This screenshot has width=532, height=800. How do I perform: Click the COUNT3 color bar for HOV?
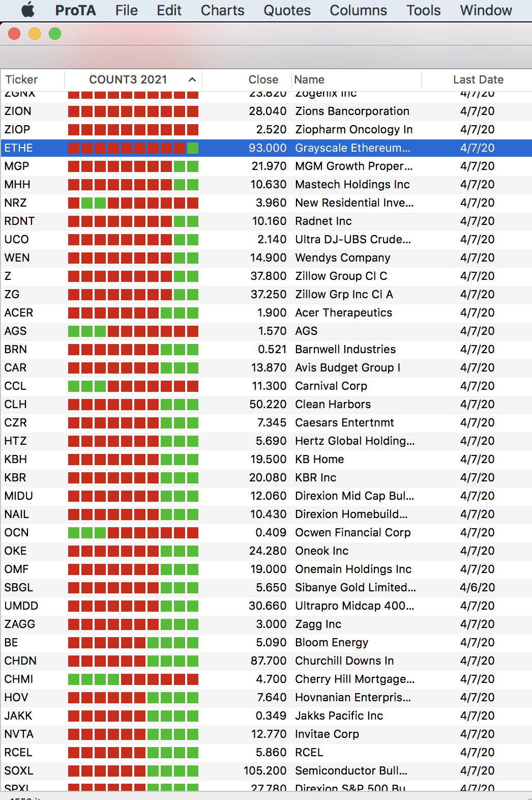click(x=133, y=698)
